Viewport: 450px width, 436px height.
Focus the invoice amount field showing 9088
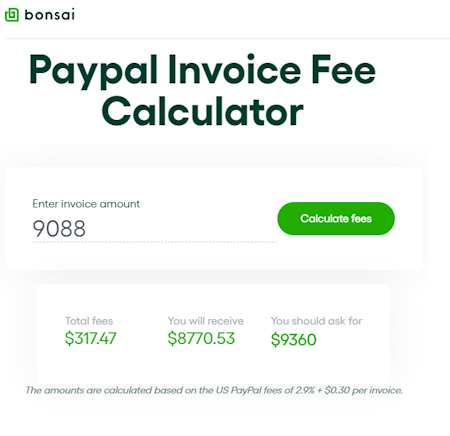click(x=155, y=229)
